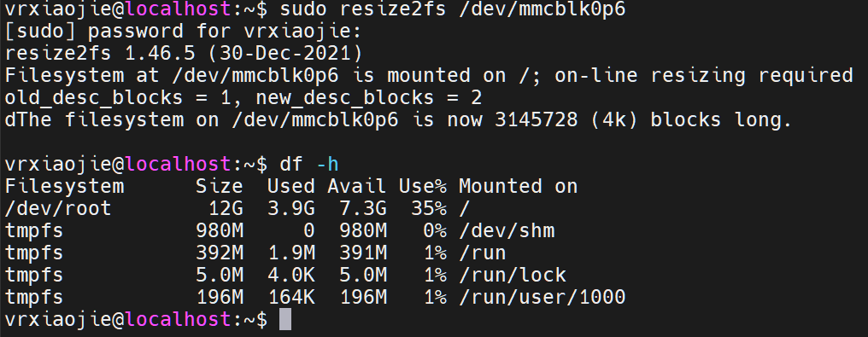Viewport: 868px width, 337px height.
Task: Click the '/dev/shm' mount path
Action: [x=507, y=230]
